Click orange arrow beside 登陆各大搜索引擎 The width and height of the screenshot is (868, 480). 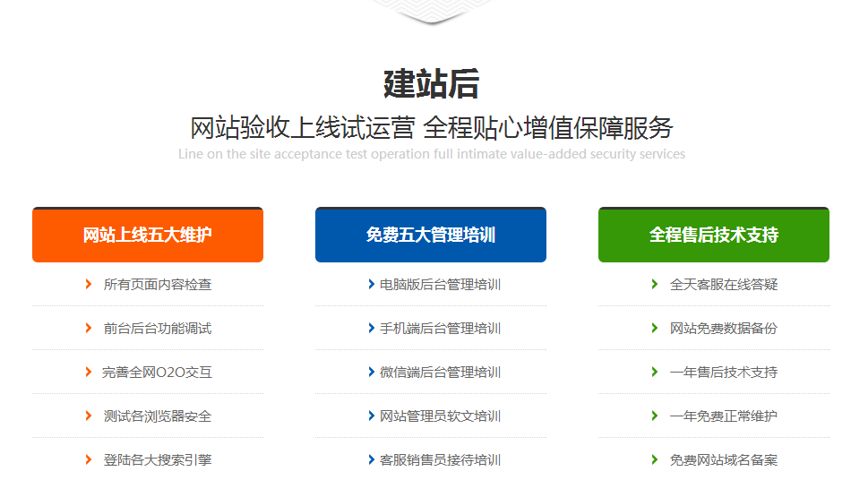pos(89,460)
